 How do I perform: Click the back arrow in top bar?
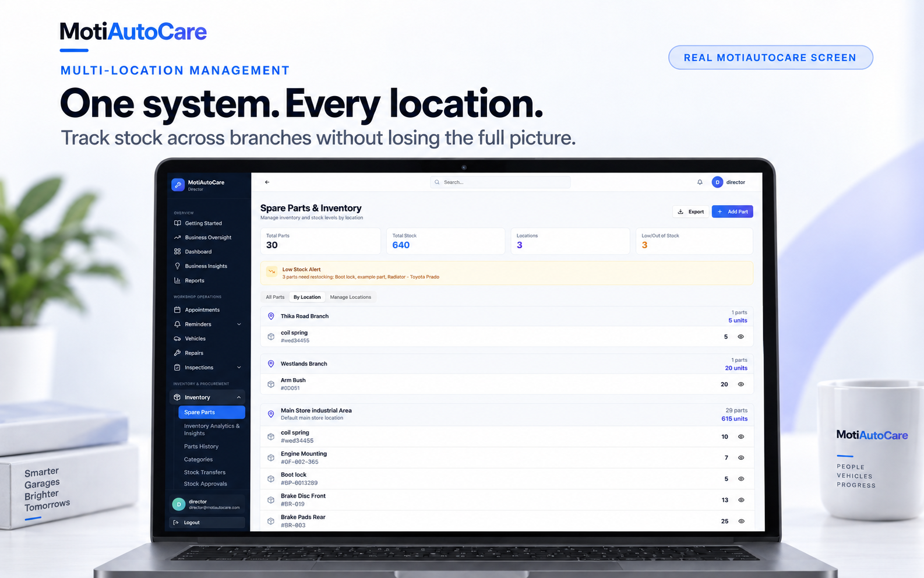[267, 182]
